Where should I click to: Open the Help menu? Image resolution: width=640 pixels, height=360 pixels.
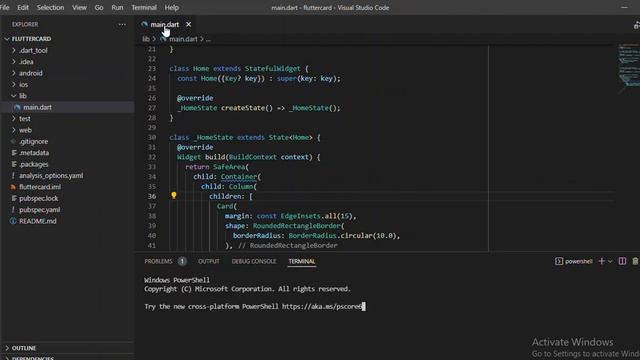pos(172,7)
